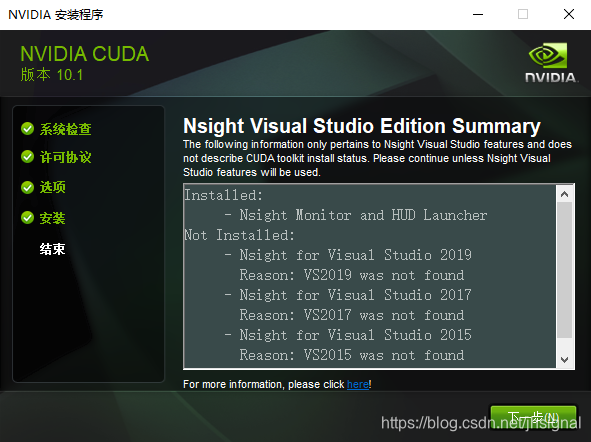
Task: Select the 系统检查 step label
Action: click(x=66, y=129)
